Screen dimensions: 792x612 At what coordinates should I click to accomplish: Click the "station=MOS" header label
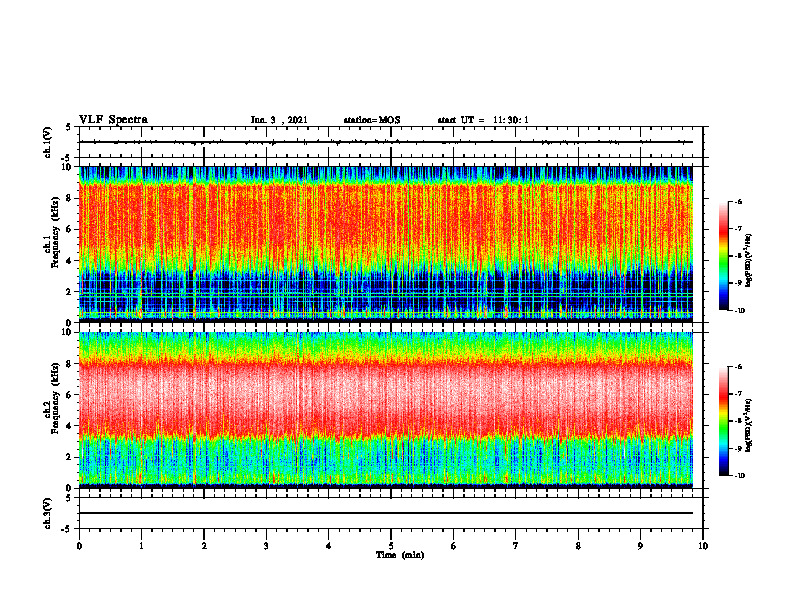coord(372,120)
